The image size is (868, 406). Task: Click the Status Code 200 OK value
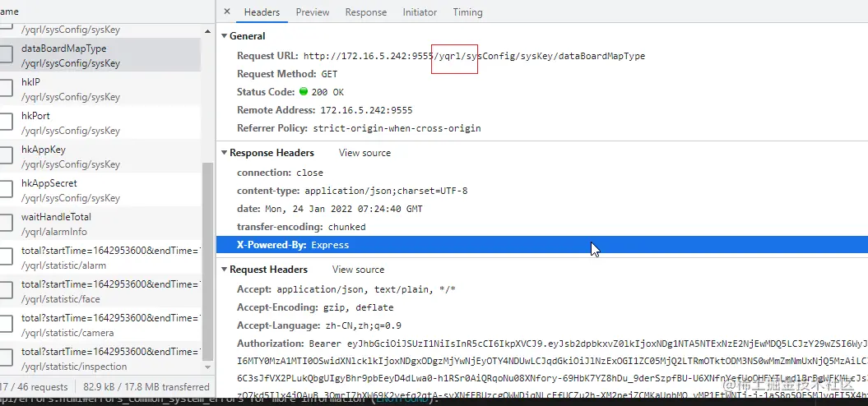point(327,92)
